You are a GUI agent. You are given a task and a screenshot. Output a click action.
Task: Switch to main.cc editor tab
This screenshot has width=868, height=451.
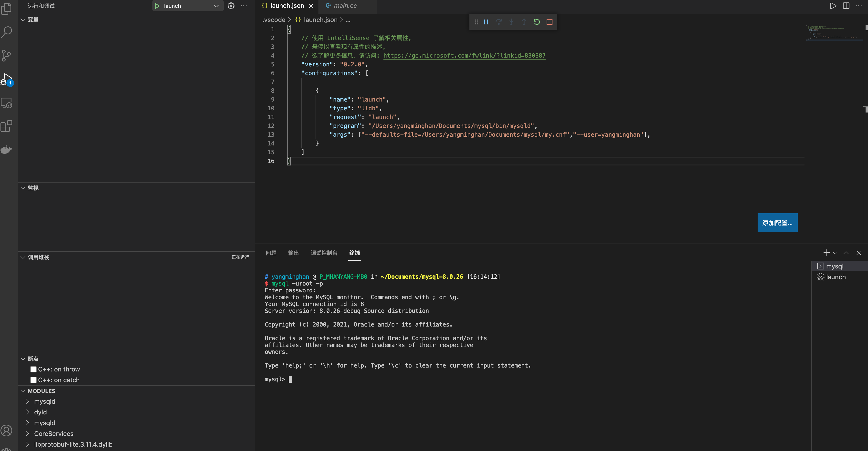(345, 6)
